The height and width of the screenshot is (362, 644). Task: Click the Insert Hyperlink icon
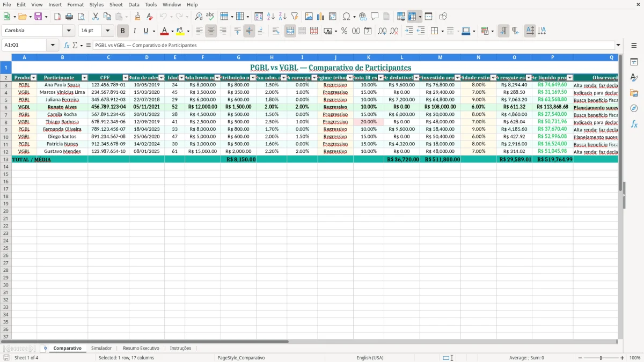(363, 17)
